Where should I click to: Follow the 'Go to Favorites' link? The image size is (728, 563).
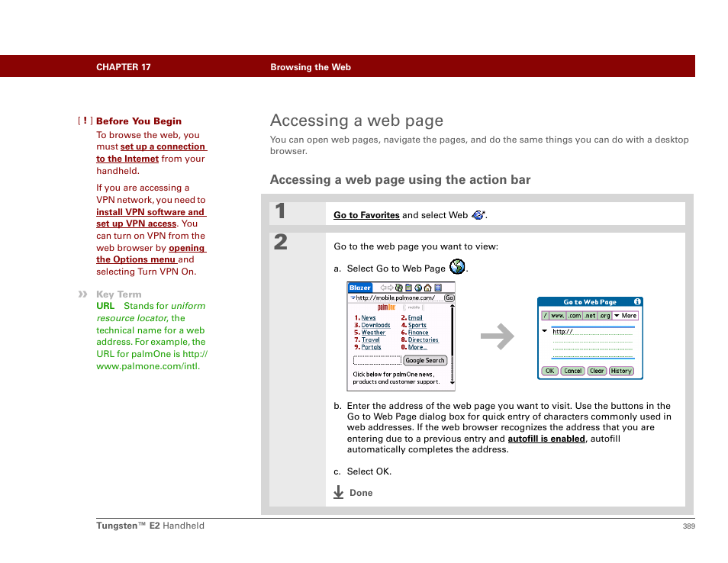(x=366, y=215)
